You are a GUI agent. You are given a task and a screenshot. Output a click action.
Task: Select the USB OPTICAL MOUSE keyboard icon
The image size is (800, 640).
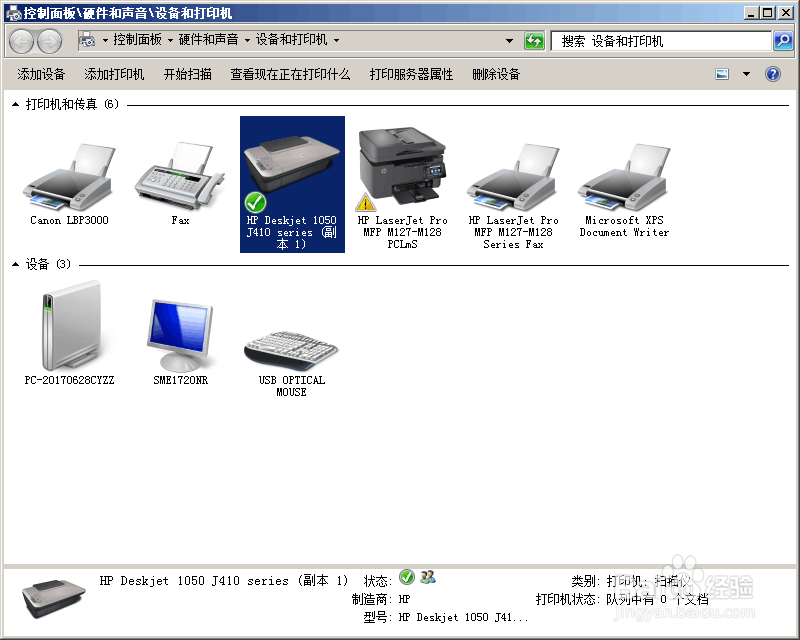[291, 350]
